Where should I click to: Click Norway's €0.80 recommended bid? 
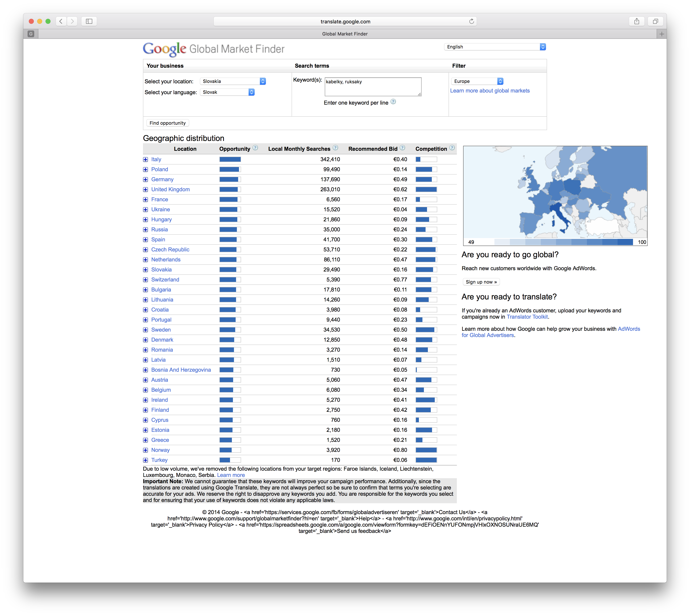tap(400, 450)
